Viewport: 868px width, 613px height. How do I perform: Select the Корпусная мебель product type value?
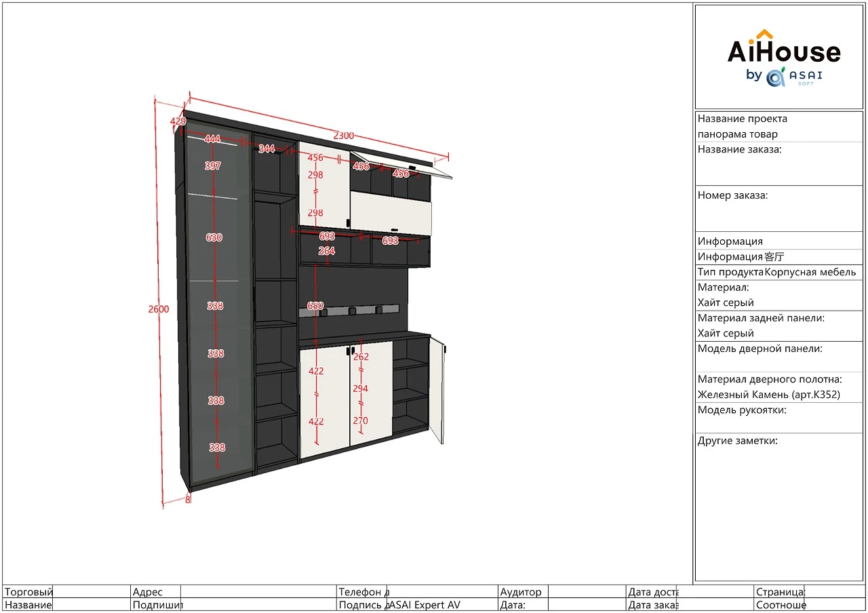(810, 273)
